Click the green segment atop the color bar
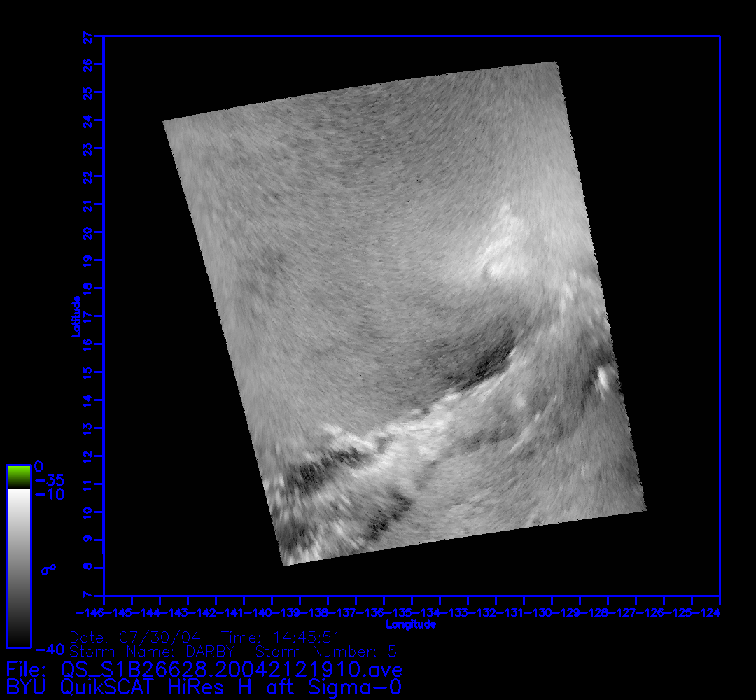756x700 pixels. tap(18, 477)
